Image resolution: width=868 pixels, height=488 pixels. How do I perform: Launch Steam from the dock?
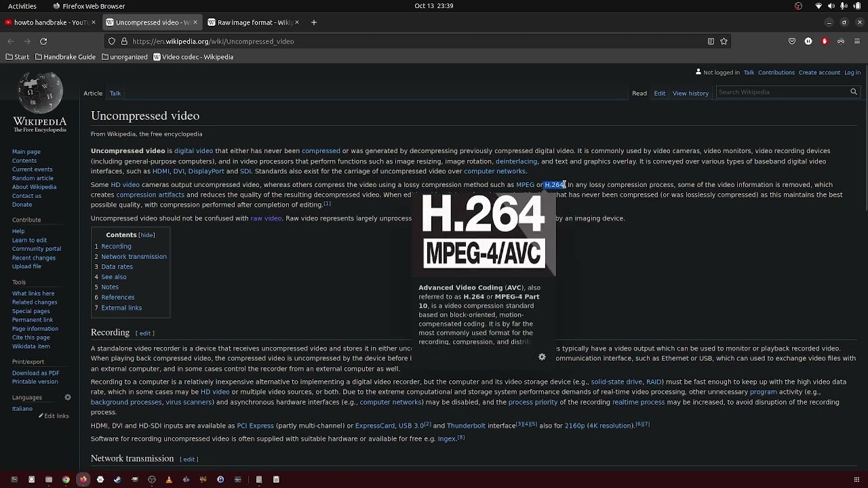click(117, 479)
